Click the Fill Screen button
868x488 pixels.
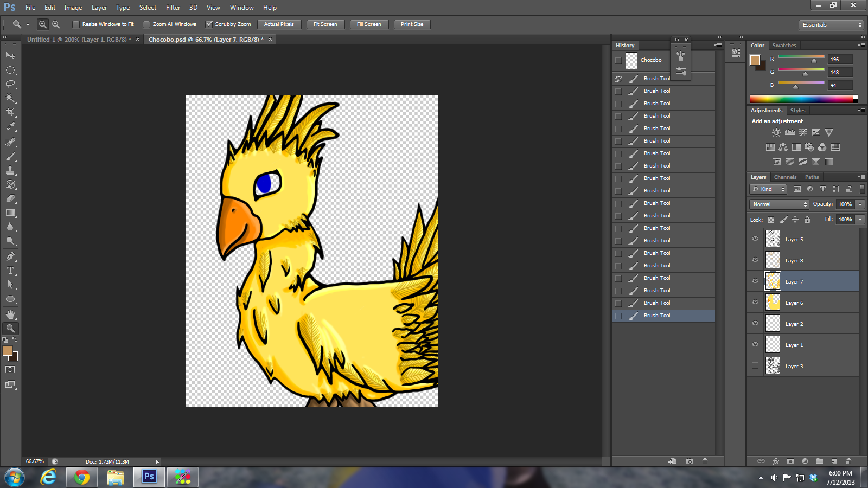pyautogui.click(x=369, y=24)
